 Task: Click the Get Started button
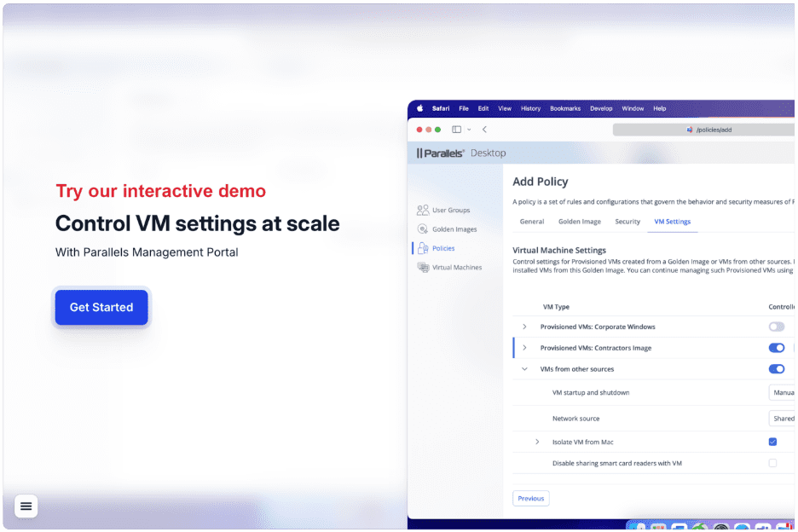pos(101,308)
